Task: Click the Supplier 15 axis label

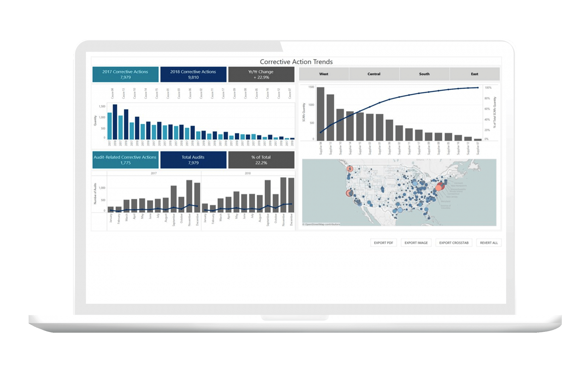Action: pyautogui.click(x=360, y=148)
